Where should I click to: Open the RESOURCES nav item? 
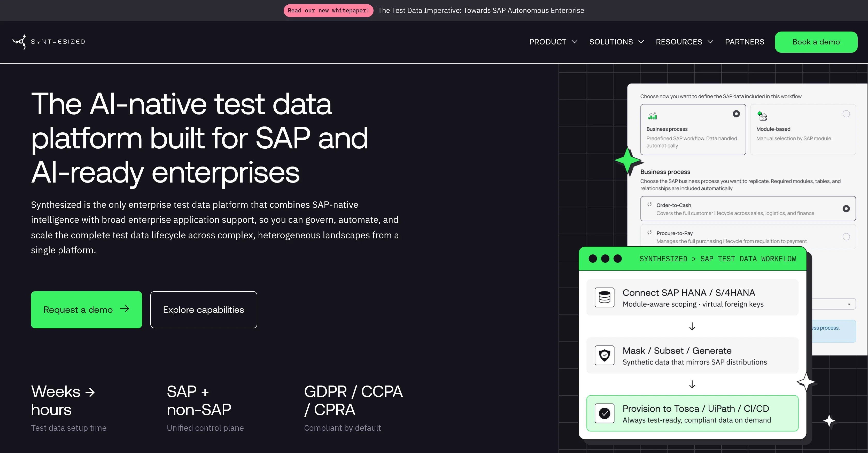coord(679,42)
